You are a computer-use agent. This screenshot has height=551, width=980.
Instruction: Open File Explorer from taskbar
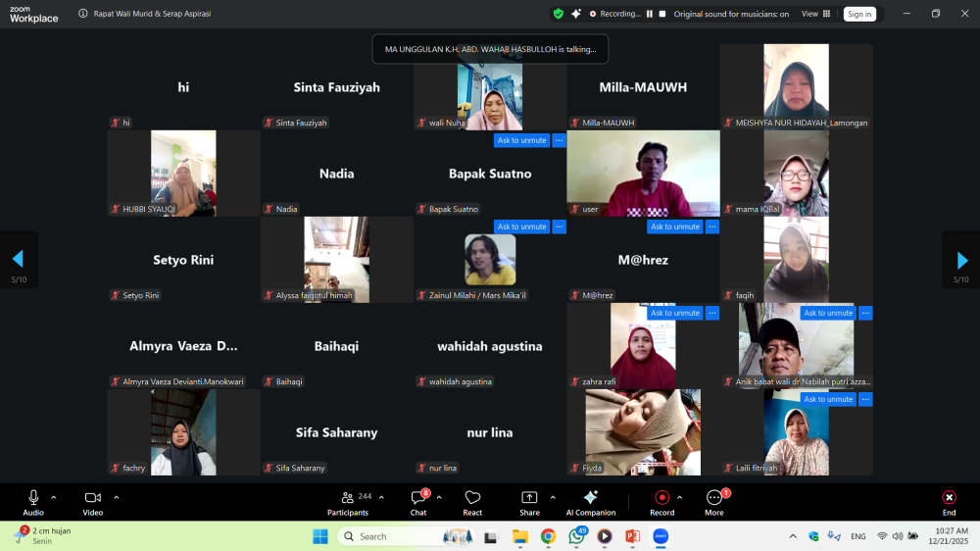(x=520, y=536)
